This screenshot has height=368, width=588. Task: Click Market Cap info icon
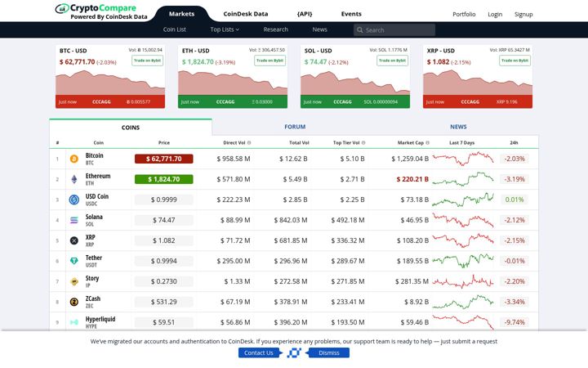pyautogui.click(x=427, y=142)
